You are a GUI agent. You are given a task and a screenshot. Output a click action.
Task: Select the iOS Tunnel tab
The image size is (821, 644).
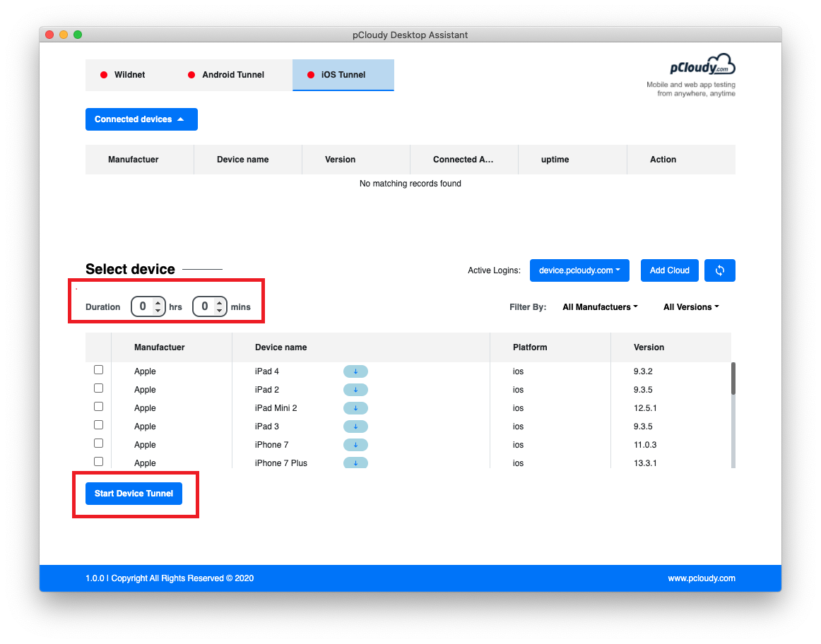pos(343,75)
